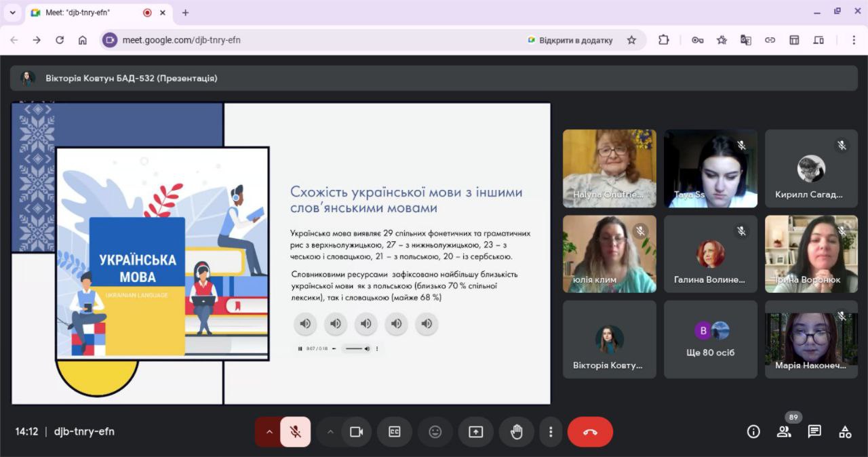Open a new browser tab
868x457 pixels.
185,12
